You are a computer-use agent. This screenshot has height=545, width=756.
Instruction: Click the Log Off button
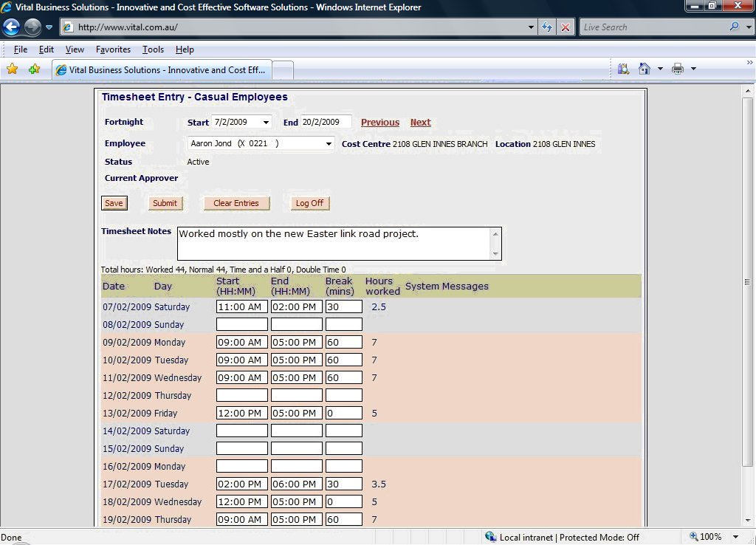tap(309, 203)
